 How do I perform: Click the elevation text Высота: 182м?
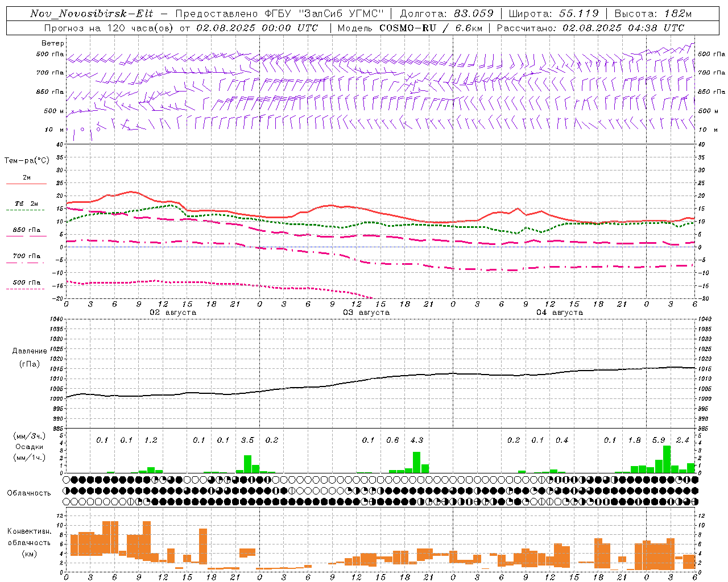point(653,14)
